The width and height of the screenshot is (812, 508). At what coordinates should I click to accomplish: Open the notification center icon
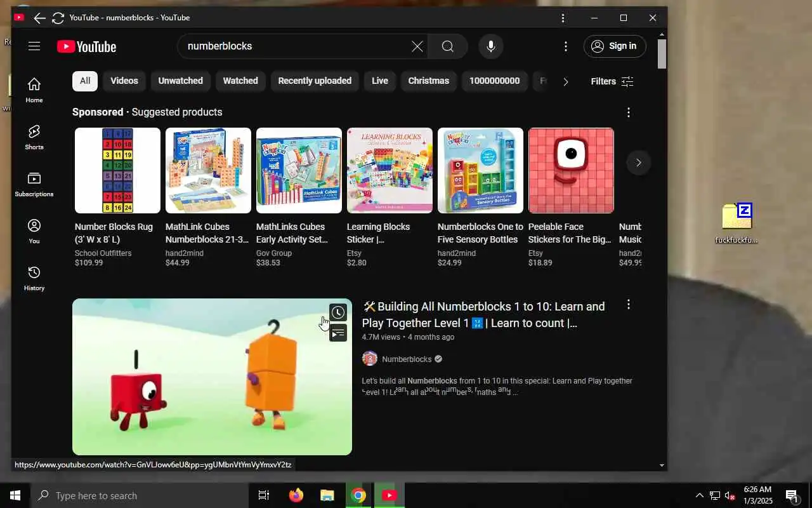tap(792, 495)
